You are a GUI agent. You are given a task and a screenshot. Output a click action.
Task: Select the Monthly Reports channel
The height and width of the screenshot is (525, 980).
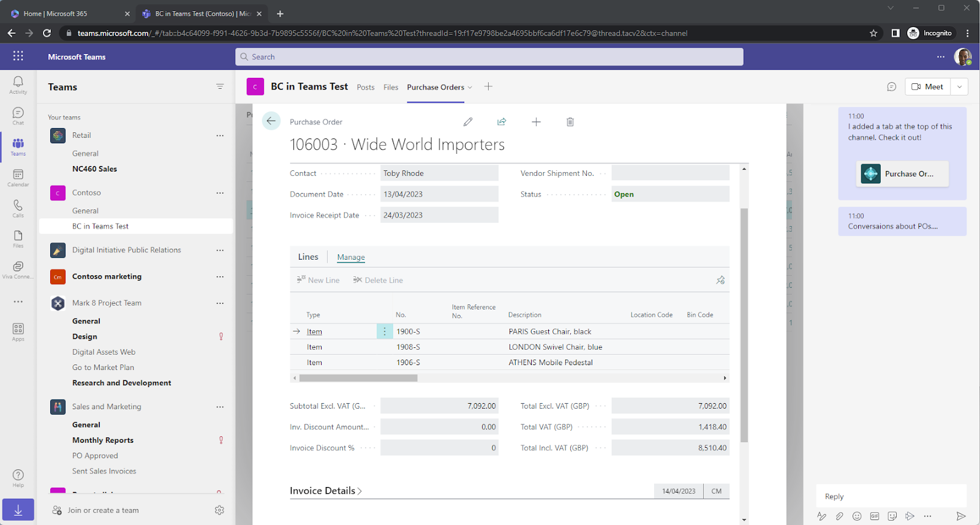103,440
